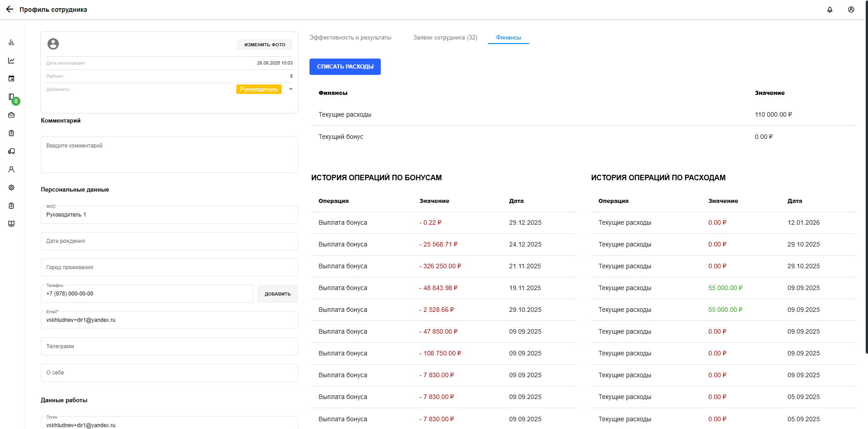Switch to Заявки сотрудника (32) tab
The image size is (868, 429).
(445, 38)
